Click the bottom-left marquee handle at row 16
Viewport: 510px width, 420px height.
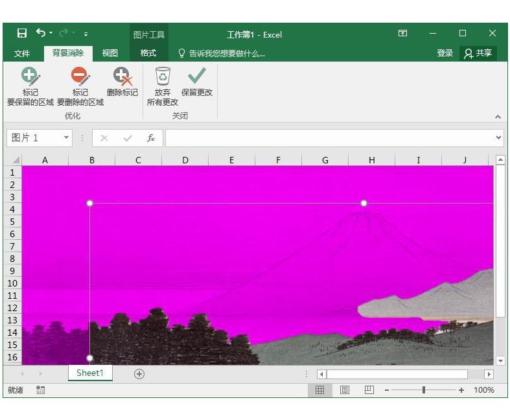tap(90, 358)
